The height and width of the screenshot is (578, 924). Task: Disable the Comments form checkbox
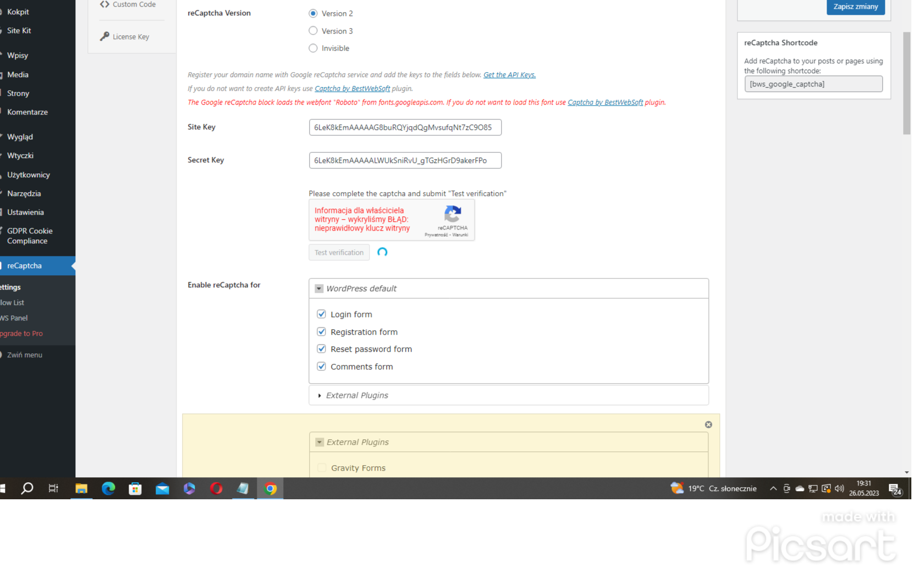(x=321, y=367)
